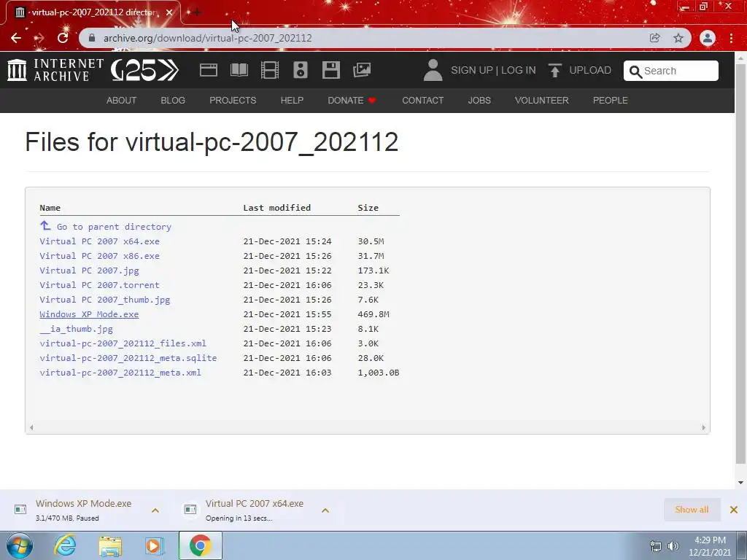
Task: Download Virtual PC 2007 x86.exe
Action: point(99,256)
